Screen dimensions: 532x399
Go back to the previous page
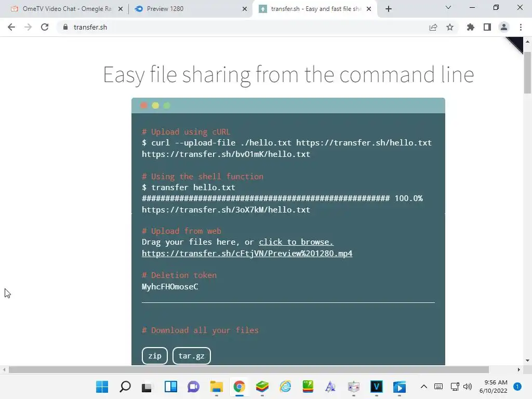pos(11,27)
